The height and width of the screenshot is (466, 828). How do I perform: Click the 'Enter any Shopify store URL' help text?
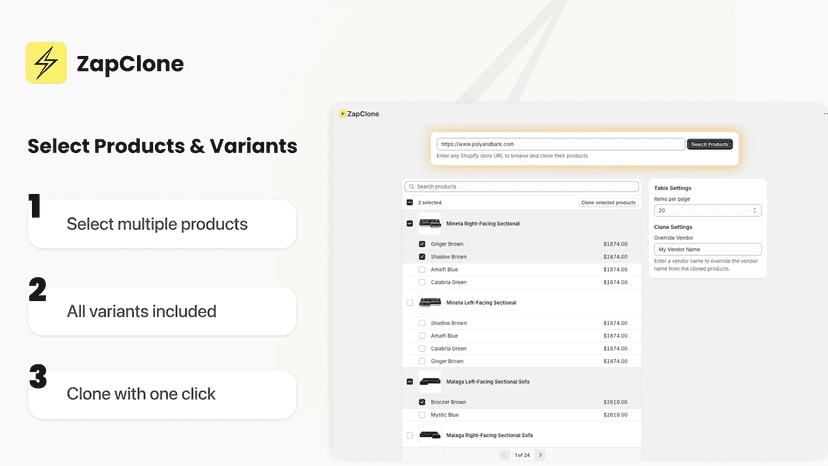(512, 156)
